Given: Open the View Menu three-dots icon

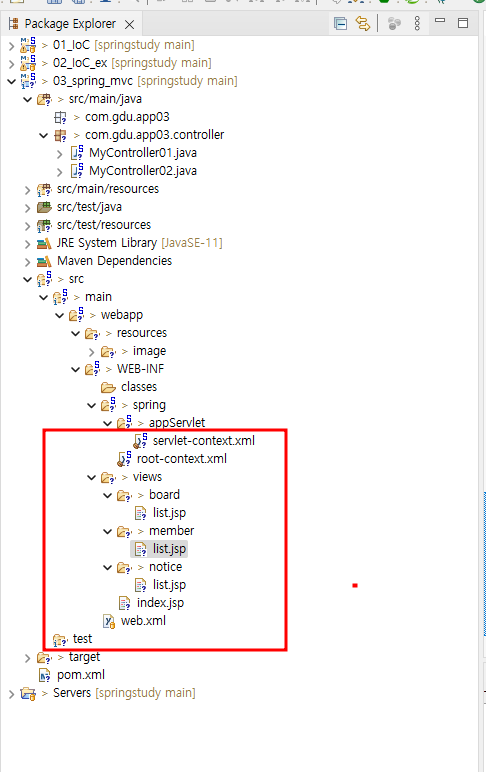Looking at the screenshot, I should (x=417, y=23).
